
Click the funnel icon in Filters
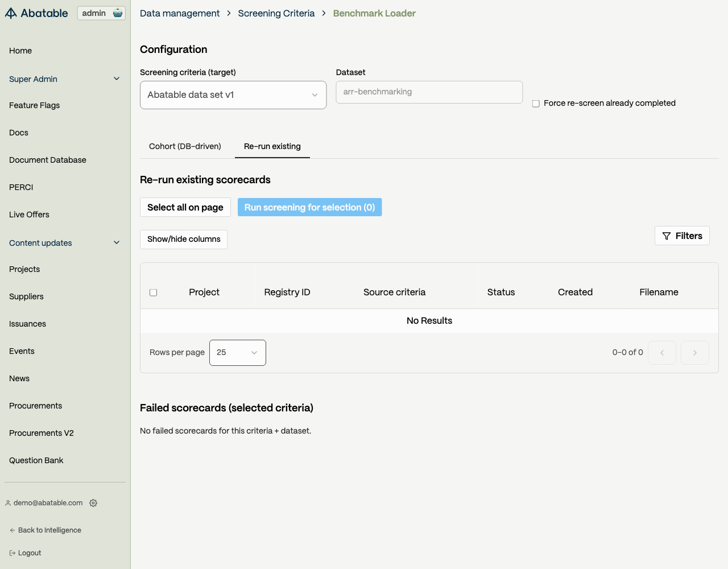(x=667, y=236)
